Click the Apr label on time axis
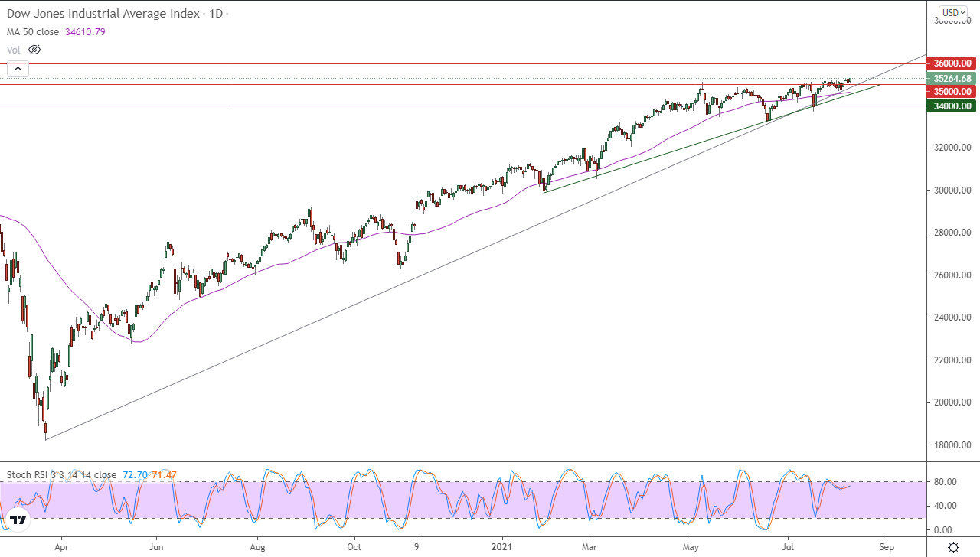This screenshot has height=557, width=980. [61, 548]
